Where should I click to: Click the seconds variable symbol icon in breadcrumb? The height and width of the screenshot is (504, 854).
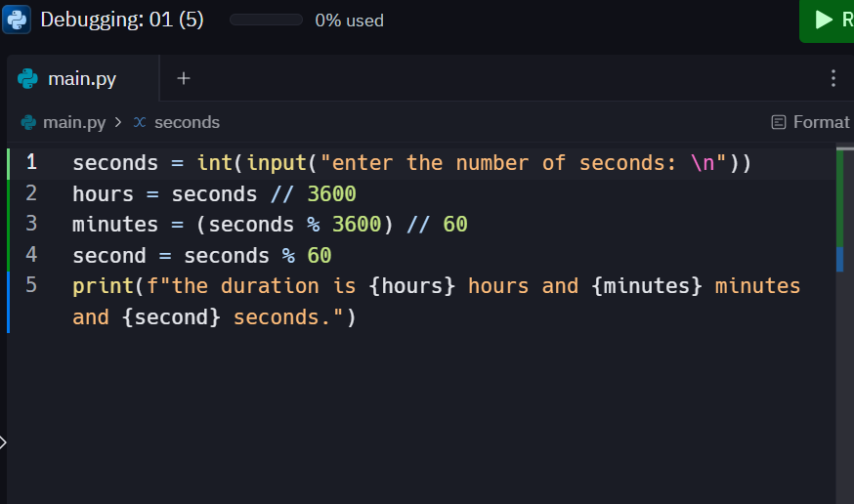[140, 122]
